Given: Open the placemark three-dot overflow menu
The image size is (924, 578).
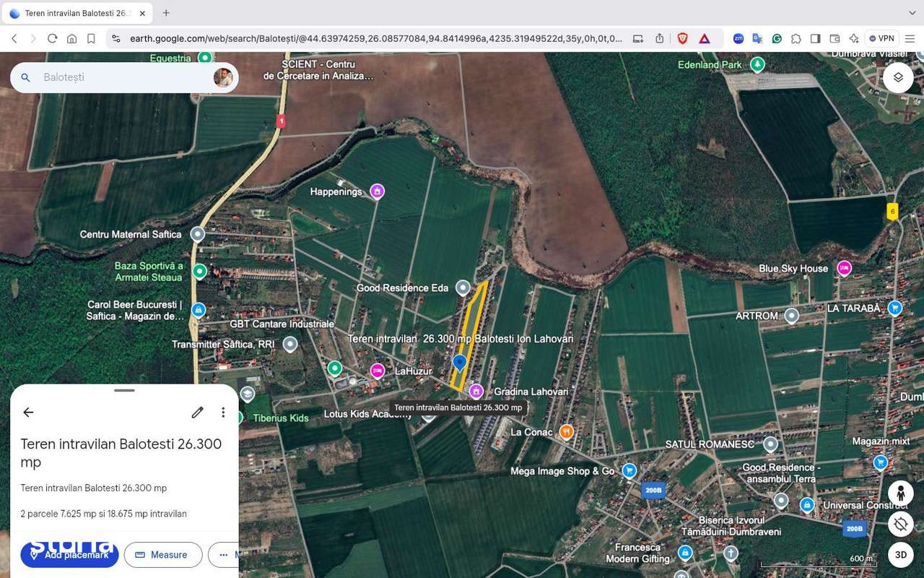Looking at the screenshot, I should pyautogui.click(x=223, y=412).
